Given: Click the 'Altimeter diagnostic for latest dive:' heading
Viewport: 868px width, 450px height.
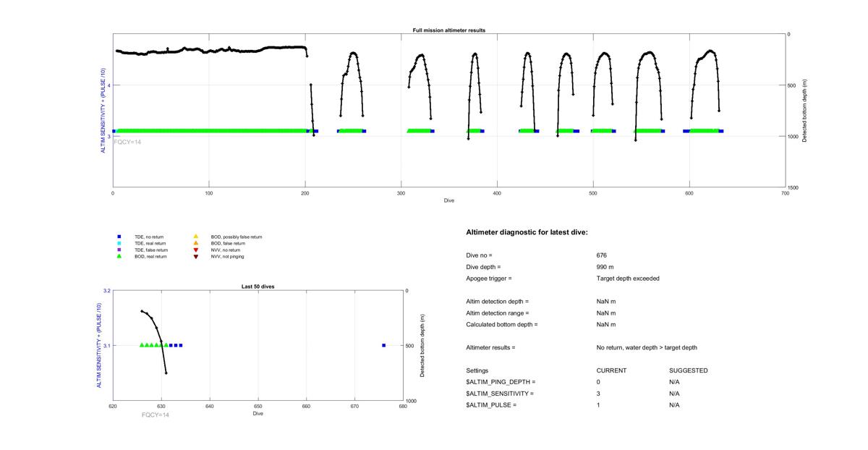Looking at the screenshot, I should click(x=527, y=232).
